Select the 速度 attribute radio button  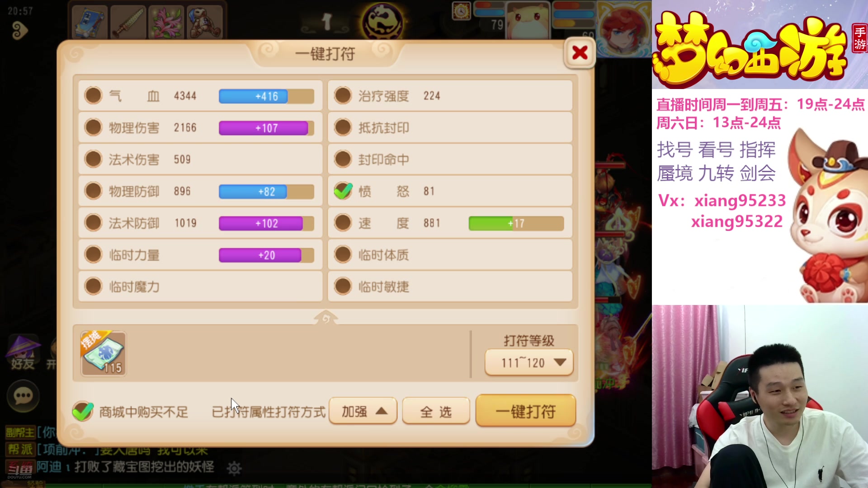pos(343,223)
